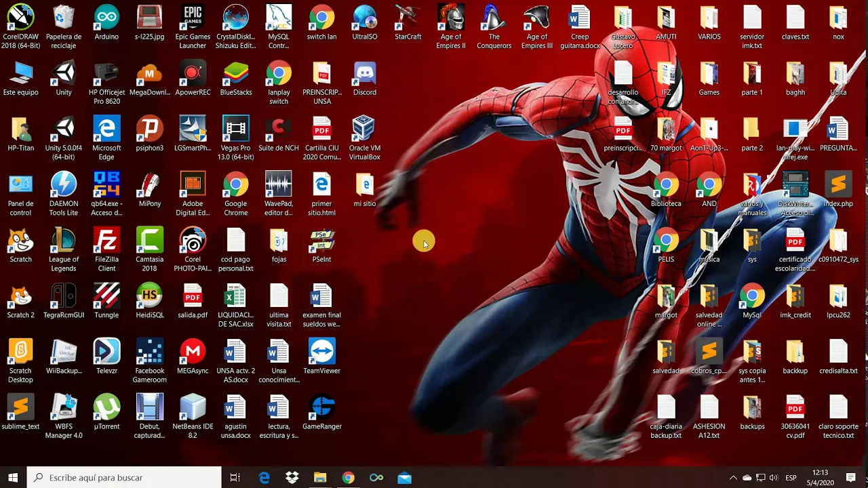Open the cobros_cp Sublime file
Screen dimensions: 868x488
pos(709,356)
